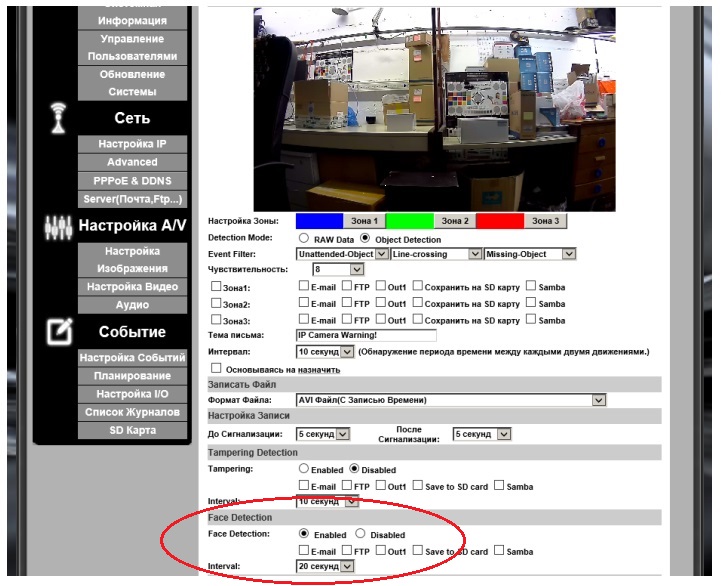Click the edit note icon beside Событие
The height and width of the screenshot is (586, 721).
click(59, 331)
